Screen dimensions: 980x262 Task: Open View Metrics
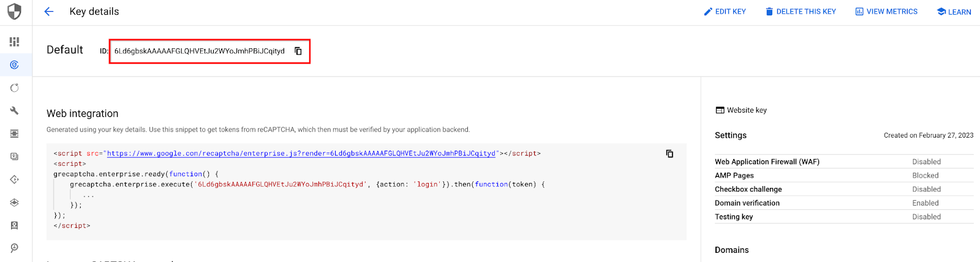(x=886, y=12)
